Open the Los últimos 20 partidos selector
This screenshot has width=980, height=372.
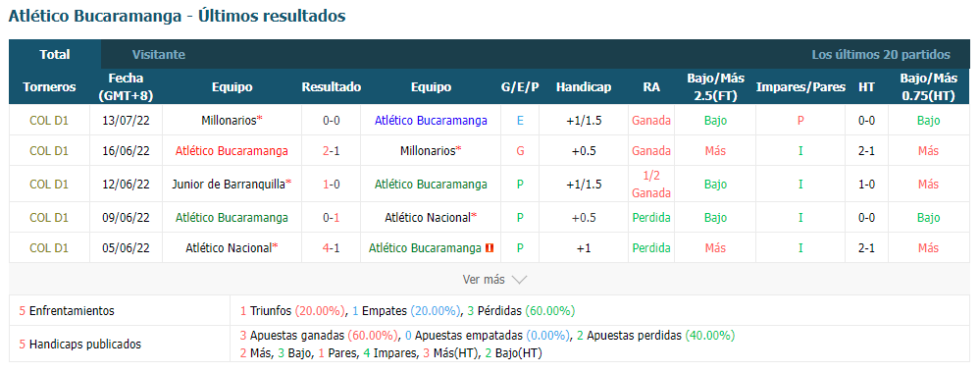881,54
